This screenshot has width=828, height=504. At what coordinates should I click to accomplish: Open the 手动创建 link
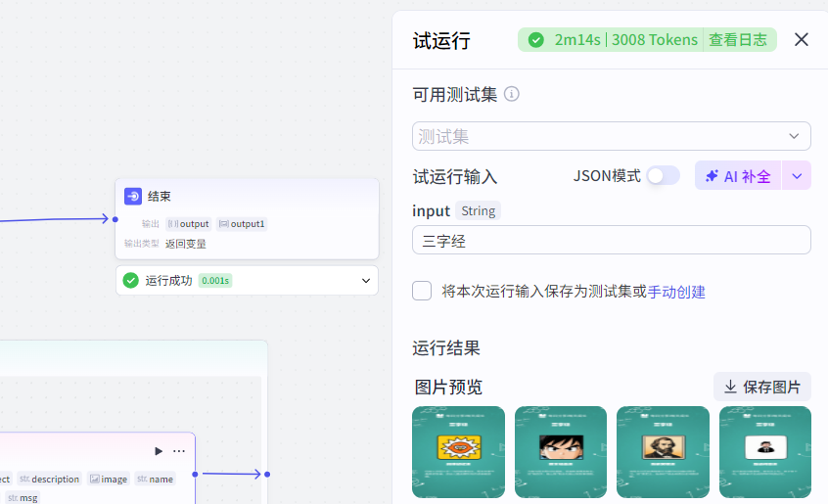(x=676, y=292)
